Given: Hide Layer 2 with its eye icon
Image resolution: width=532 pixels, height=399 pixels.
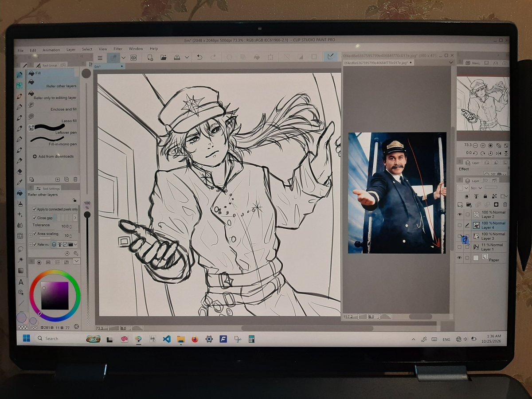Looking at the screenshot, I should coord(459,215).
